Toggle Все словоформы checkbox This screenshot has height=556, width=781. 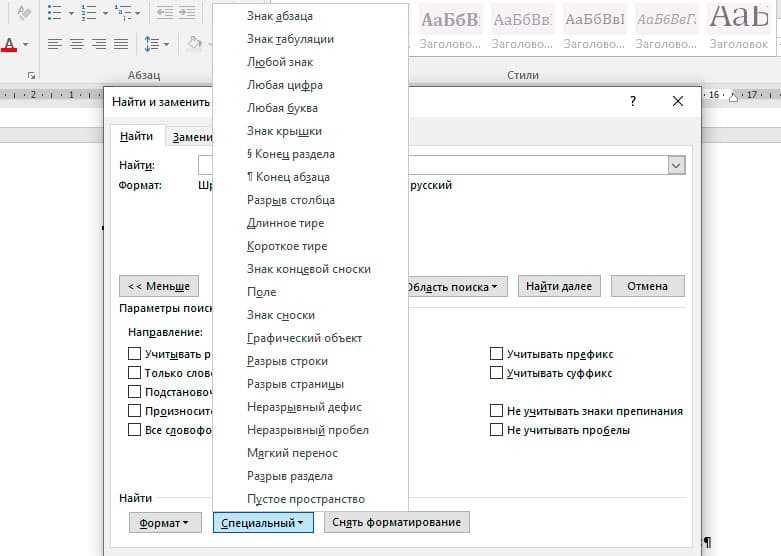click(x=134, y=429)
